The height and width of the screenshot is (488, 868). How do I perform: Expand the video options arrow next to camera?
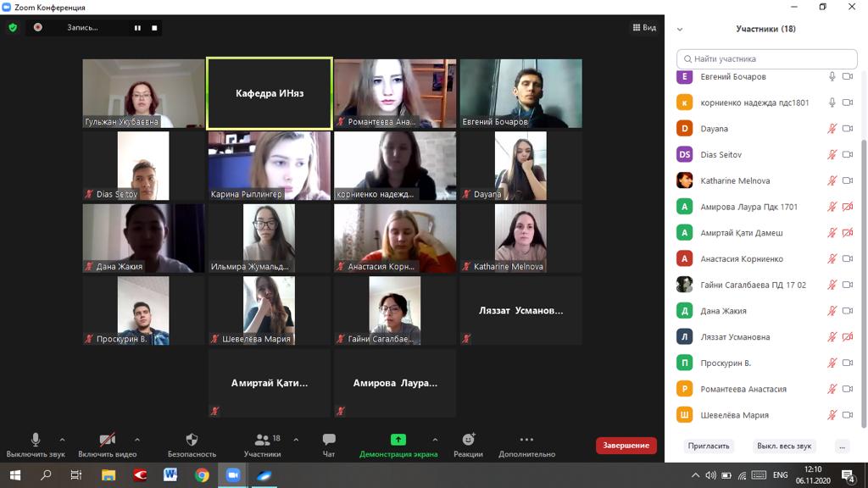point(137,440)
